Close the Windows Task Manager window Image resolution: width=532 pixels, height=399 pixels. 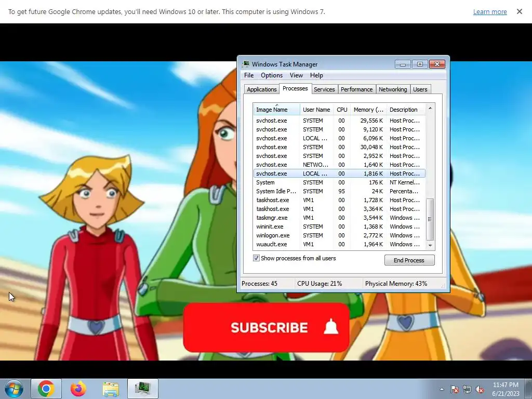(x=437, y=64)
